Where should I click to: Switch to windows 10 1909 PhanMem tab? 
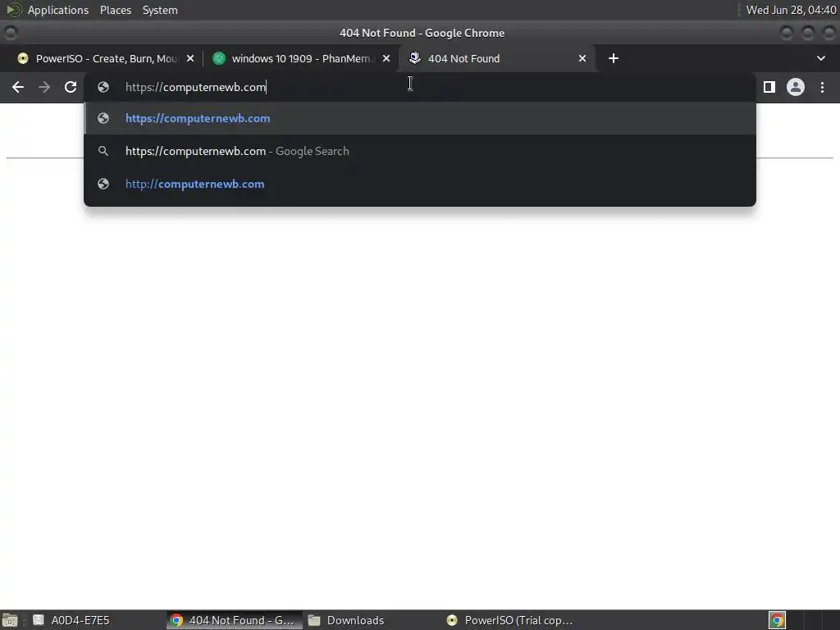(300, 58)
